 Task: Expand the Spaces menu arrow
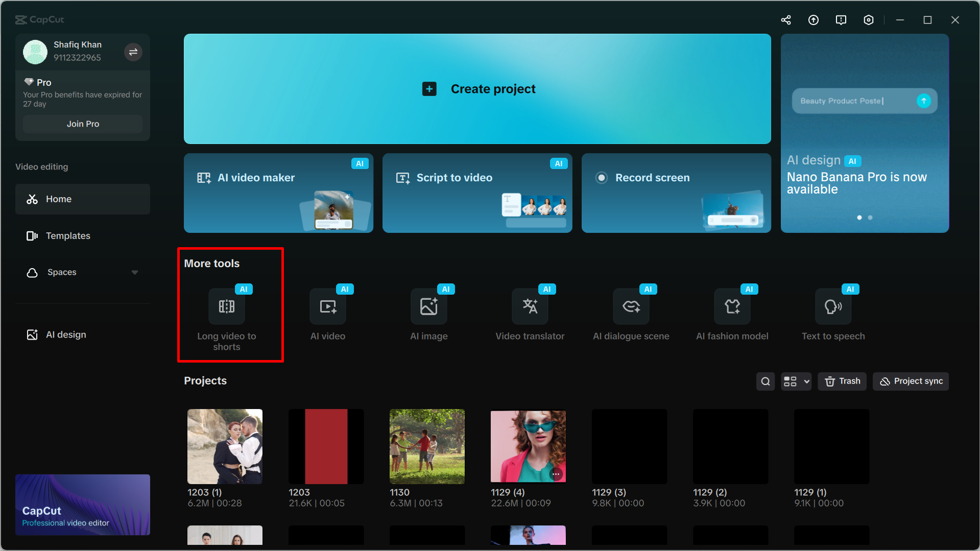coord(135,273)
